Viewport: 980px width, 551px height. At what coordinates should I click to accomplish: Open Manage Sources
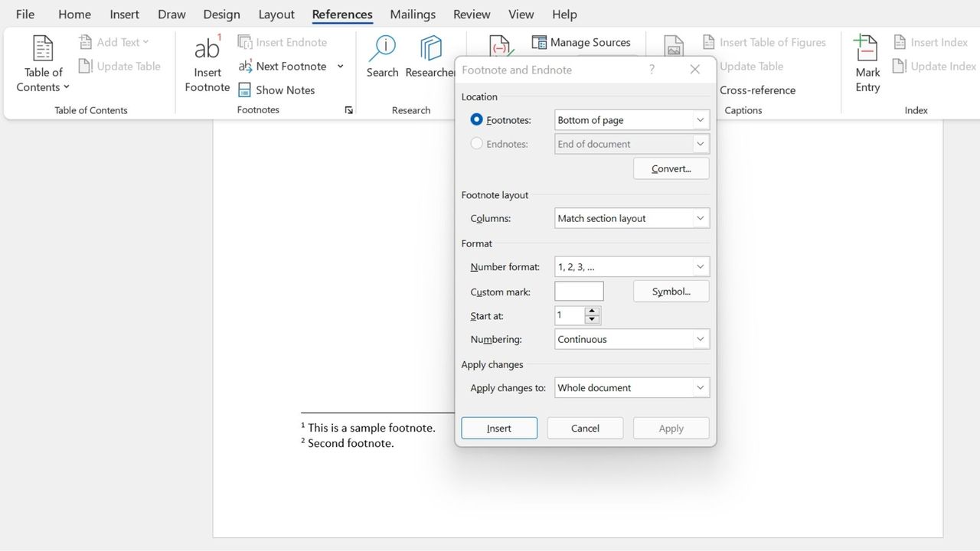point(581,42)
